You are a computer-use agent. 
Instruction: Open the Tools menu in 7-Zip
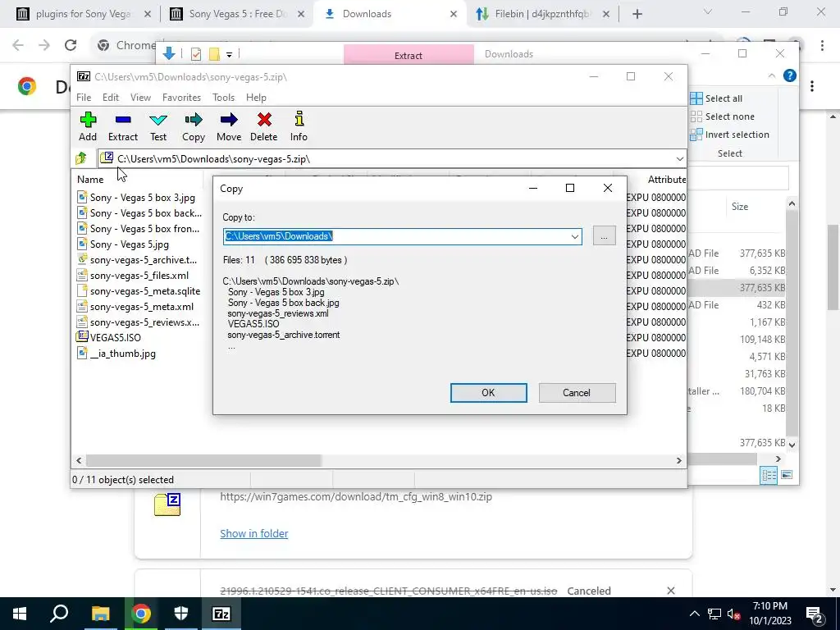tap(223, 98)
